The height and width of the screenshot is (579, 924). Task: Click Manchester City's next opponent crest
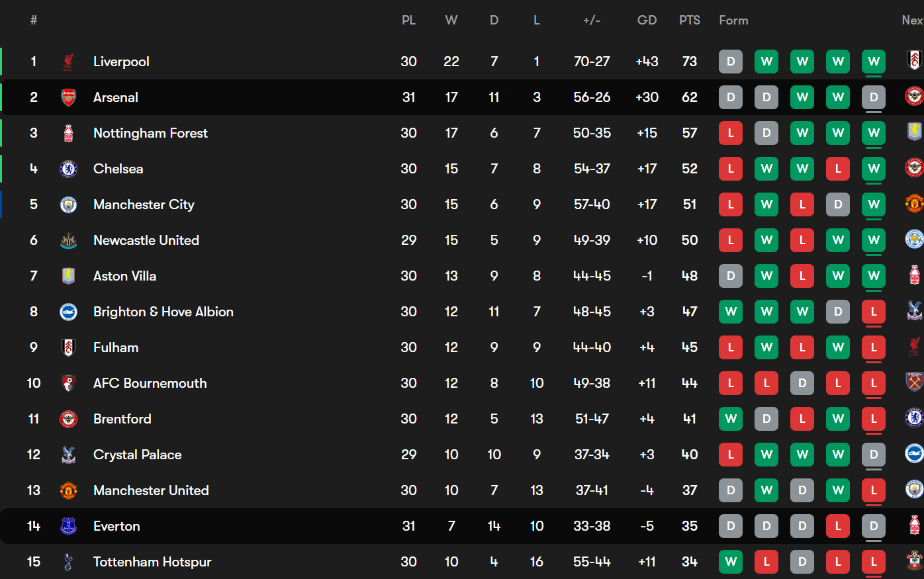[x=914, y=203]
